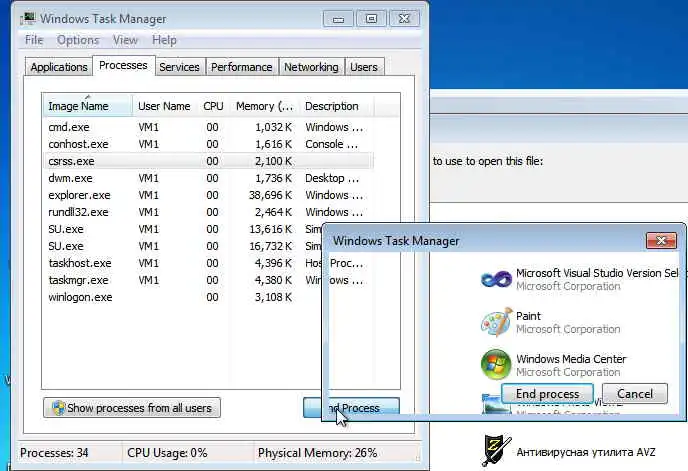Sort by the User Name column header
This screenshot has height=471, width=688.
[164, 106]
